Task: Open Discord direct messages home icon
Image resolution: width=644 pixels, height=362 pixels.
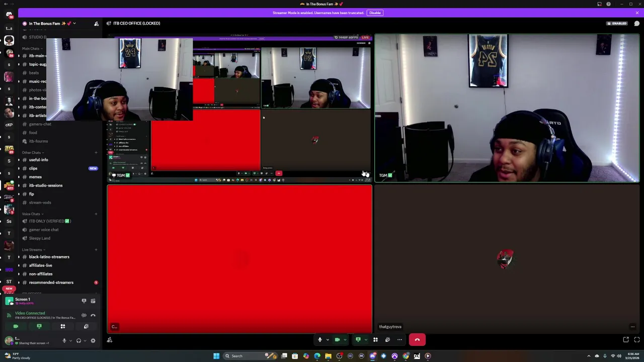Action: pyautogui.click(x=9, y=15)
